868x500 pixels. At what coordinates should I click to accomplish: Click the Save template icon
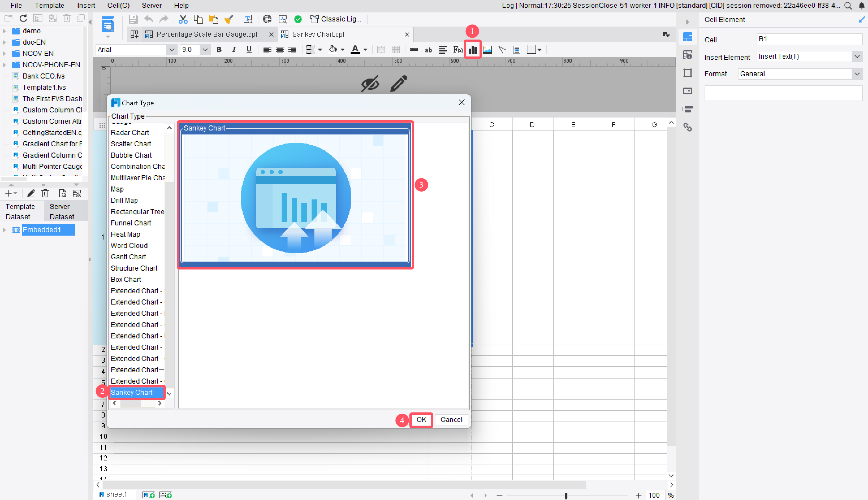coord(133,19)
